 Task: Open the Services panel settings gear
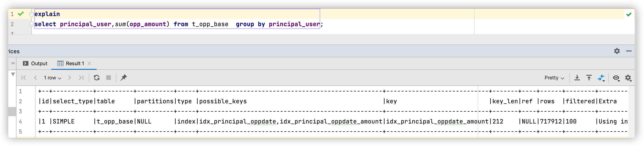pos(617,51)
